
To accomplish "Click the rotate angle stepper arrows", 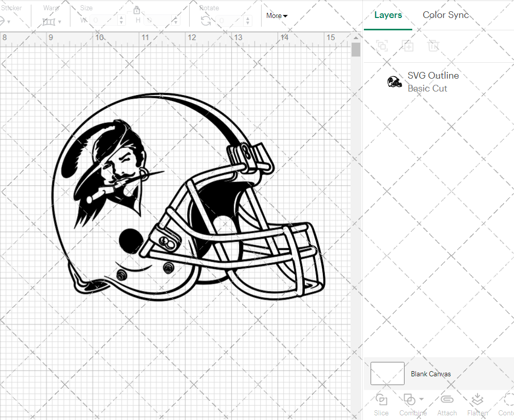I will [248, 21].
